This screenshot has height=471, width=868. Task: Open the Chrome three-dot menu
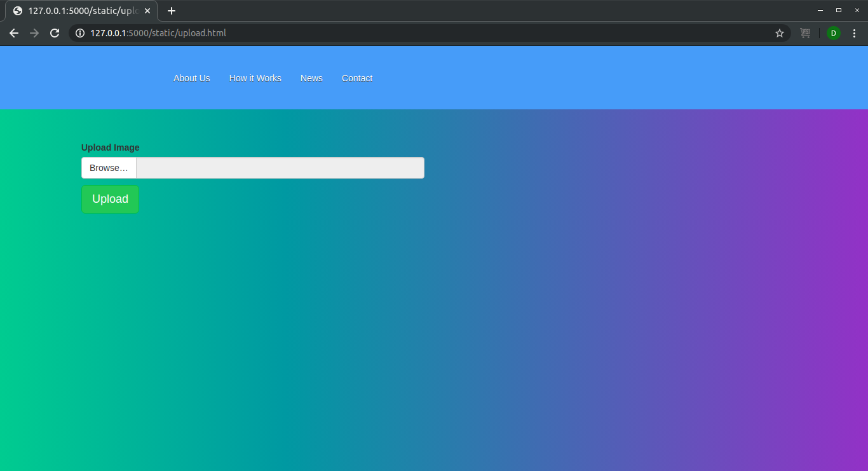click(x=854, y=33)
